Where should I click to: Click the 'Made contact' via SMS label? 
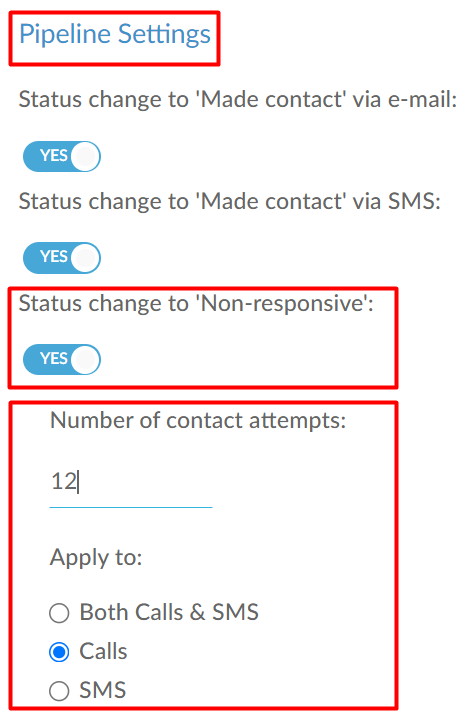tap(230, 202)
